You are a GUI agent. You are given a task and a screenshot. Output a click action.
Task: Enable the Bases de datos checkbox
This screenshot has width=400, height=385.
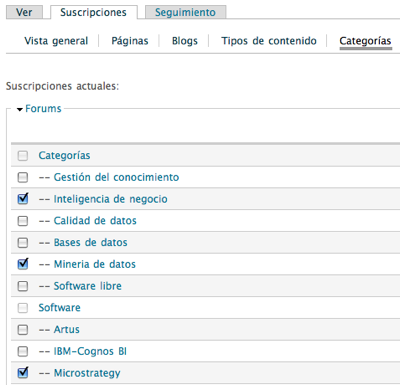[23, 242]
